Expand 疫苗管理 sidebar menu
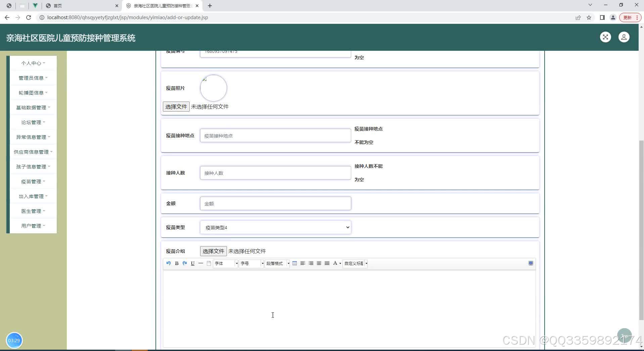Screen dimensions: 644x351 tap(33, 182)
